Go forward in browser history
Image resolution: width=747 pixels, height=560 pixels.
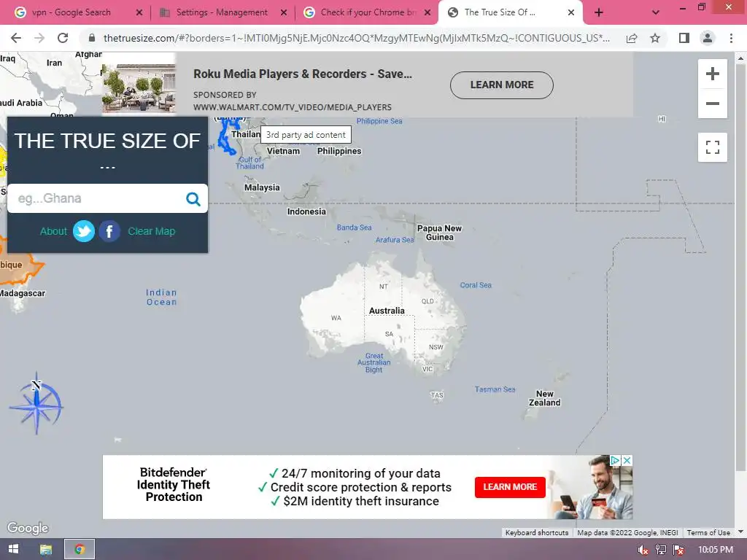[x=39, y=38]
